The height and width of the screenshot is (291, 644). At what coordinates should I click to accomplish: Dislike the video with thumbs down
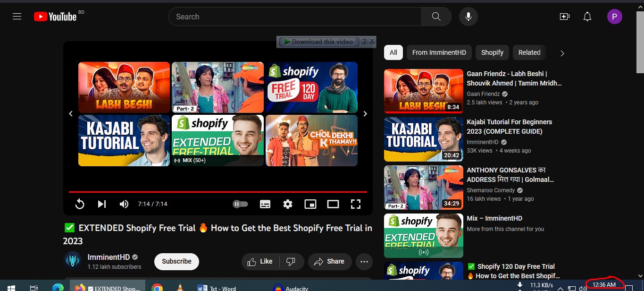[x=291, y=261]
